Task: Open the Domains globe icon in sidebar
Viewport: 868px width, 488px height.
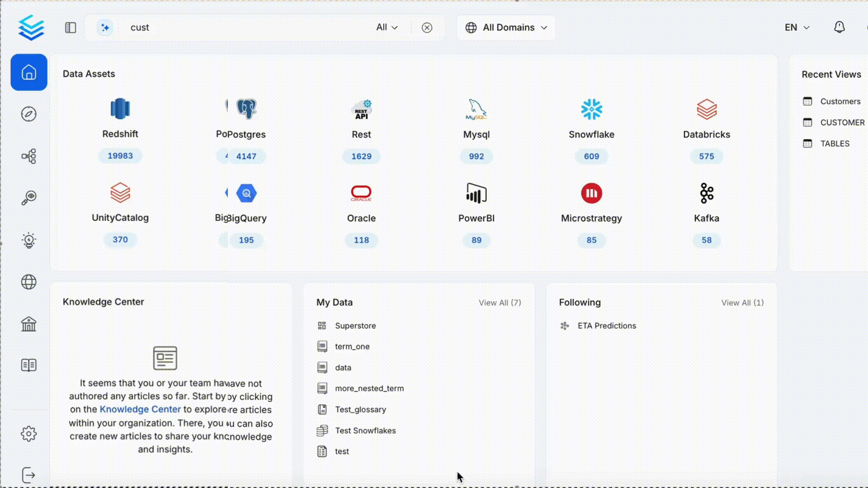Action: coord(29,282)
